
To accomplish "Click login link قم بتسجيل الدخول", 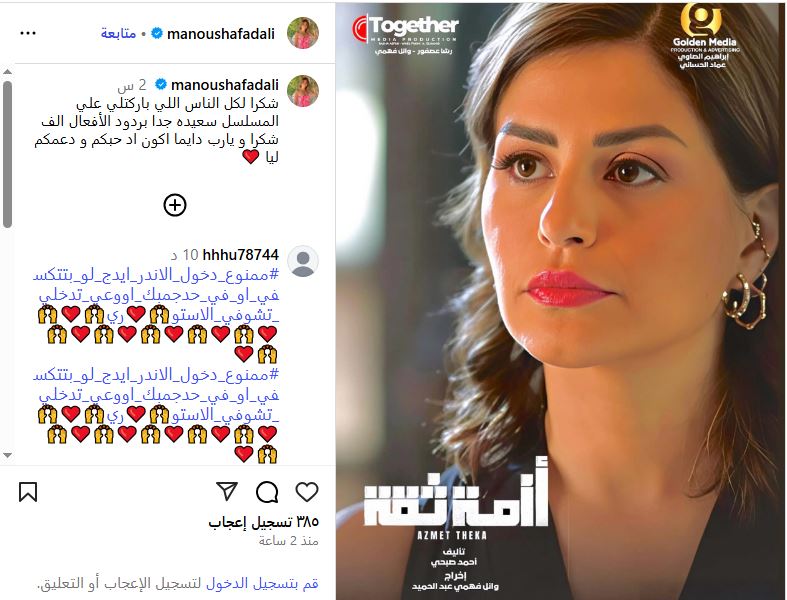I will (262, 583).
